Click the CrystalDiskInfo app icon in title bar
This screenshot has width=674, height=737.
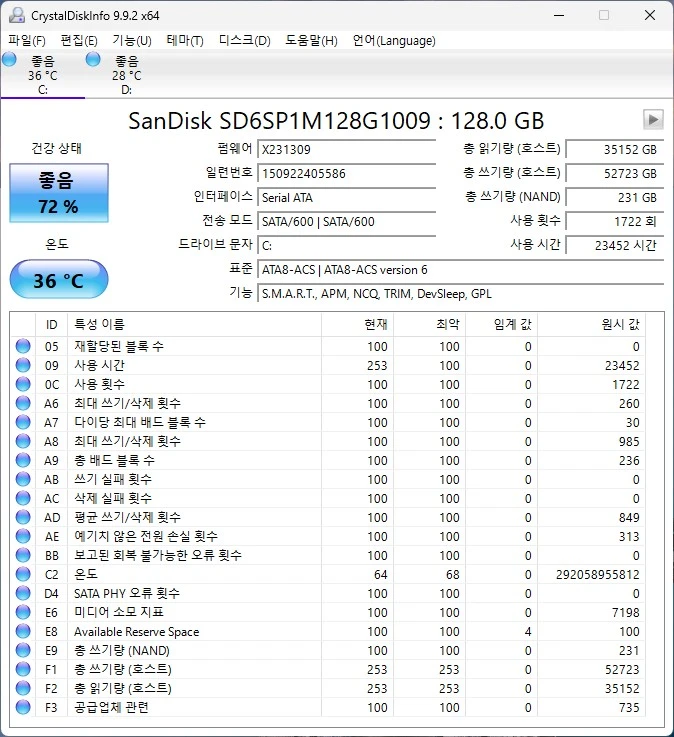coord(17,16)
